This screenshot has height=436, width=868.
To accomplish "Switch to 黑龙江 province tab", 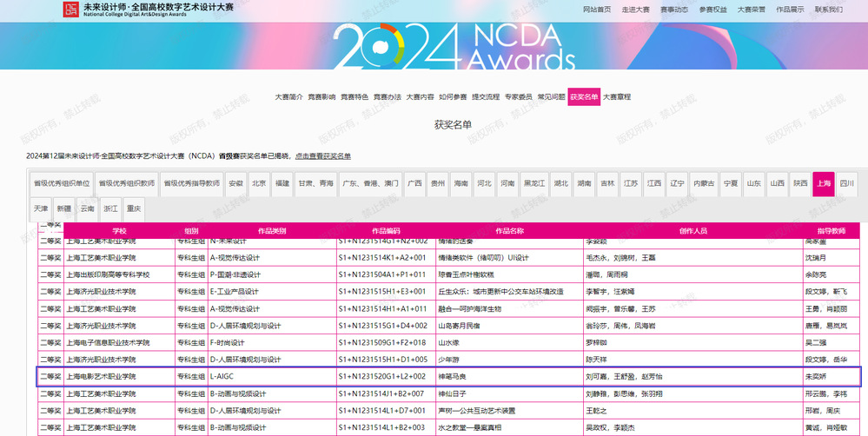I will point(535,183).
